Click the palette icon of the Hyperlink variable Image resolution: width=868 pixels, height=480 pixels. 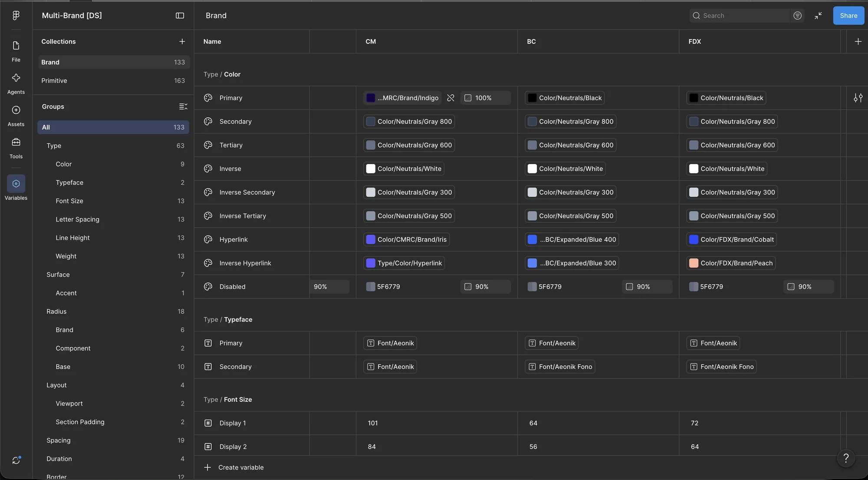[208, 239]
